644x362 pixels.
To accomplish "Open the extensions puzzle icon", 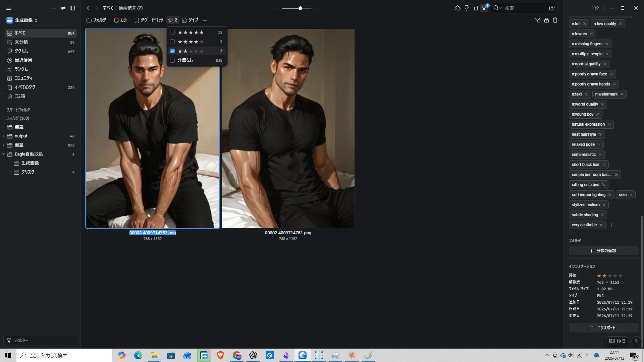I will 458,8.
